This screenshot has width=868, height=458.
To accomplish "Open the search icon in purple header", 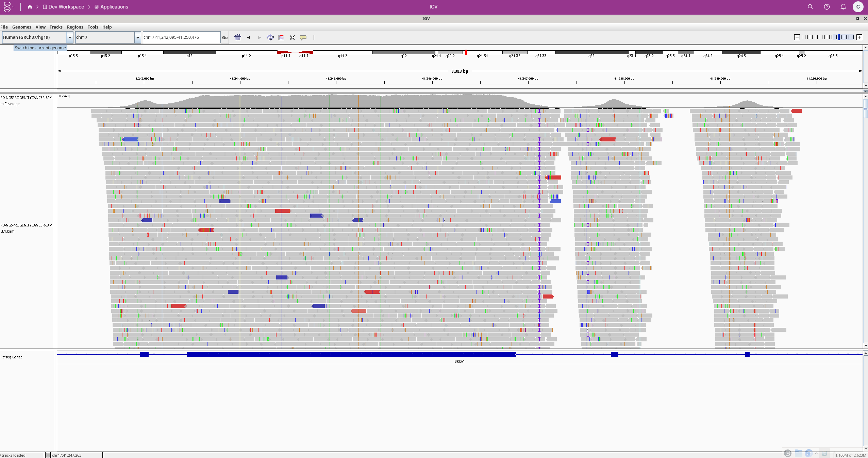I will point(811,7).
